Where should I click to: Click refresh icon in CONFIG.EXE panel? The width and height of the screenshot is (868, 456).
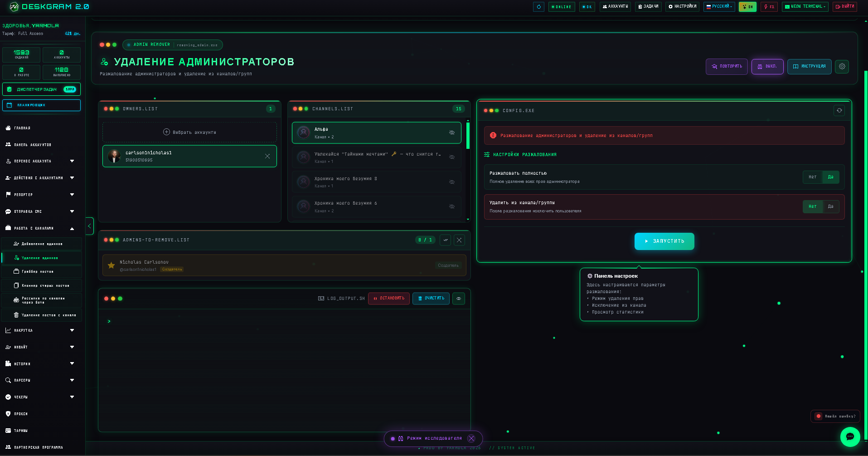coord(839,110)
